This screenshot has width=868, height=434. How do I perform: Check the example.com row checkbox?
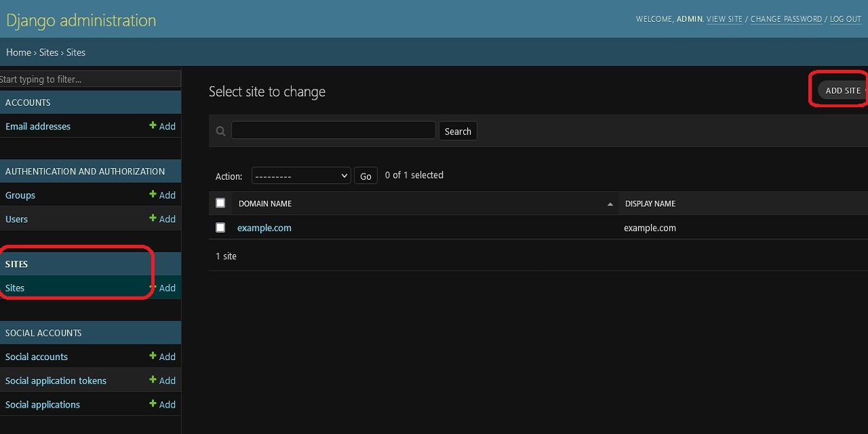[x=220, y=228]
